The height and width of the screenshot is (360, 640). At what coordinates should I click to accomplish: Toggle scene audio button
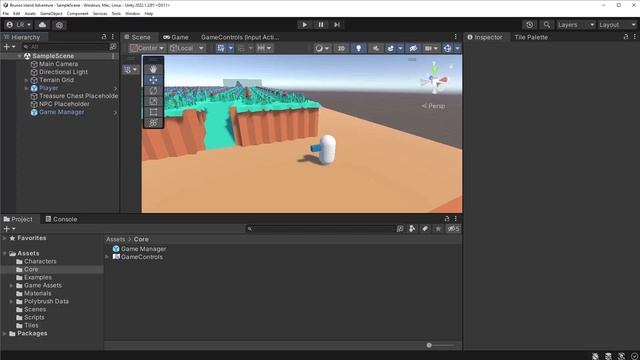pyautogui.click(x=376, y=48)
